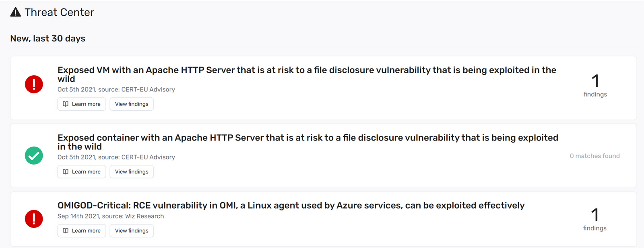Image resolution: width=644 pixels, height=248 pixels.
Task: Click Learn more text for Exposed VM threat
Action: click(x=86, y=104)
